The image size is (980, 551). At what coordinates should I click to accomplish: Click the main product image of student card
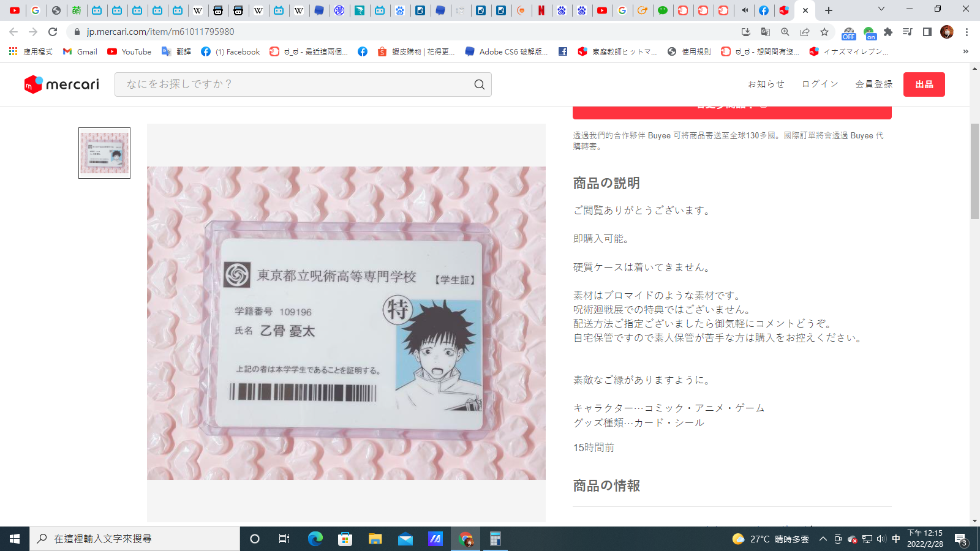(346, 323)
